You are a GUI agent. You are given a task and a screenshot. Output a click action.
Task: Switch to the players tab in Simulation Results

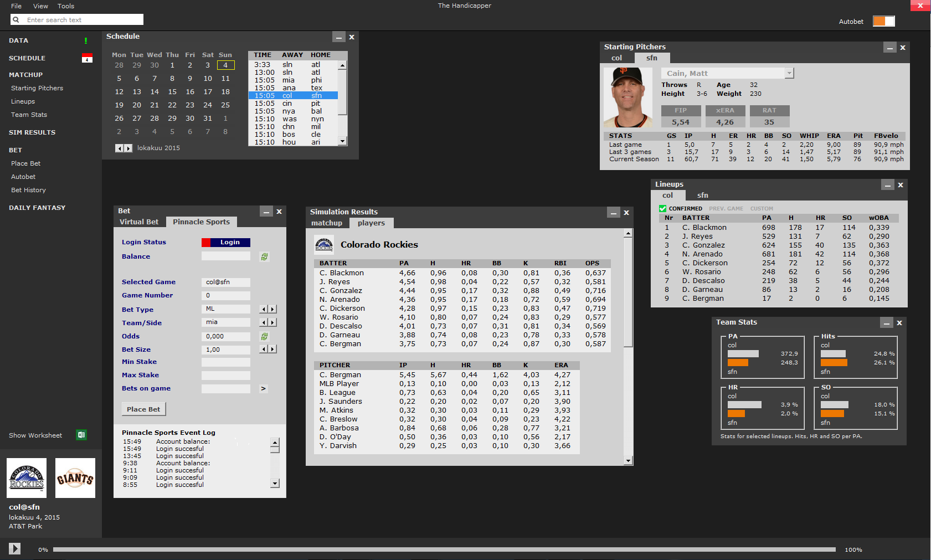click(x=371, y=223)
